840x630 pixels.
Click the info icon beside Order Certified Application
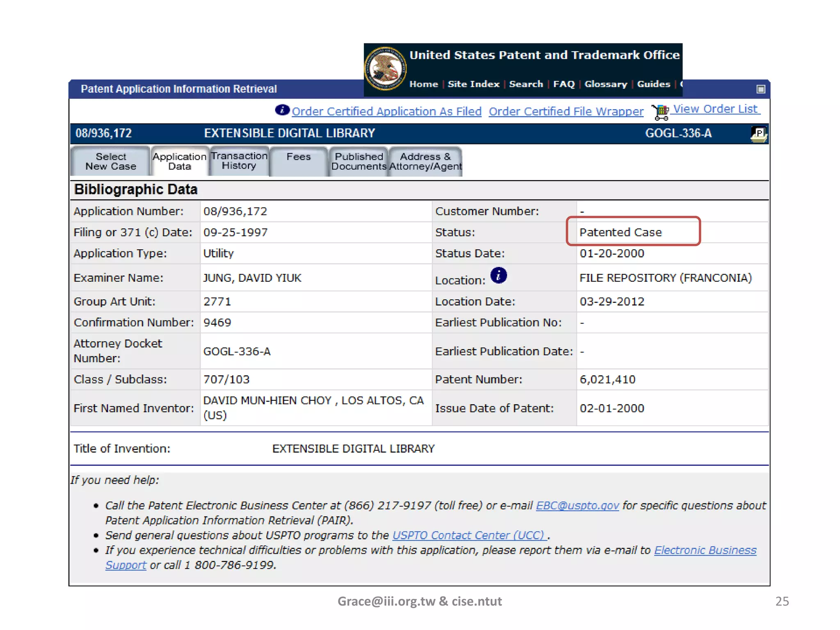282,110
